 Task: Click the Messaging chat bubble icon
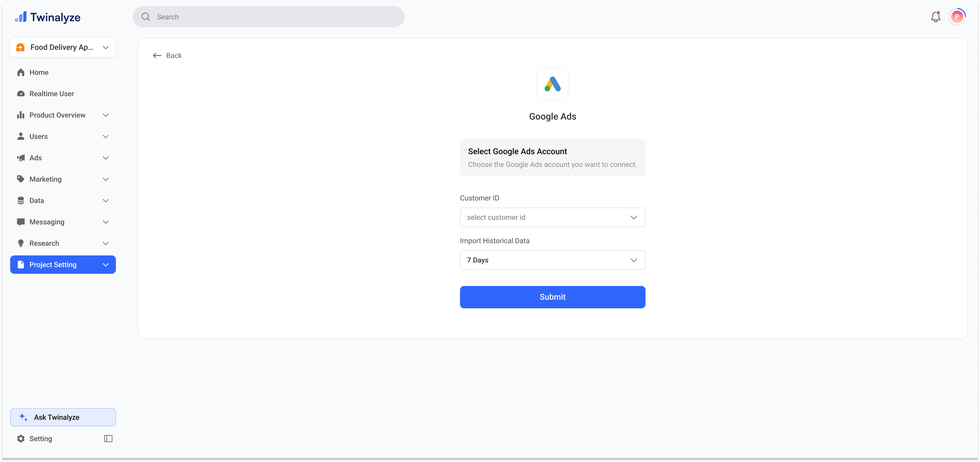pos(21,222)
